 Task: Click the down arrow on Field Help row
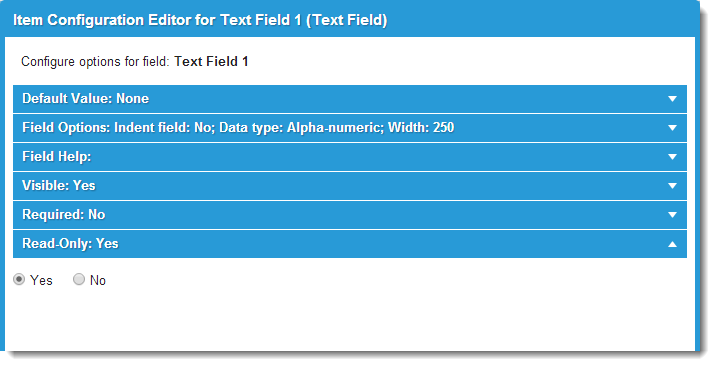[672, 157]
